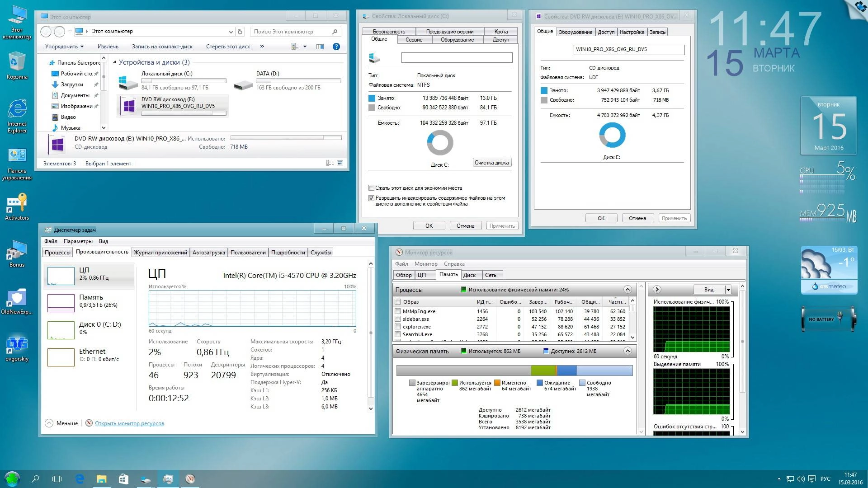The height and width of the screenshot is (488, 868).
Task: Uncheck 'Разрешить индексировать содержимое файлов'
Action: (x=371, y=198)
